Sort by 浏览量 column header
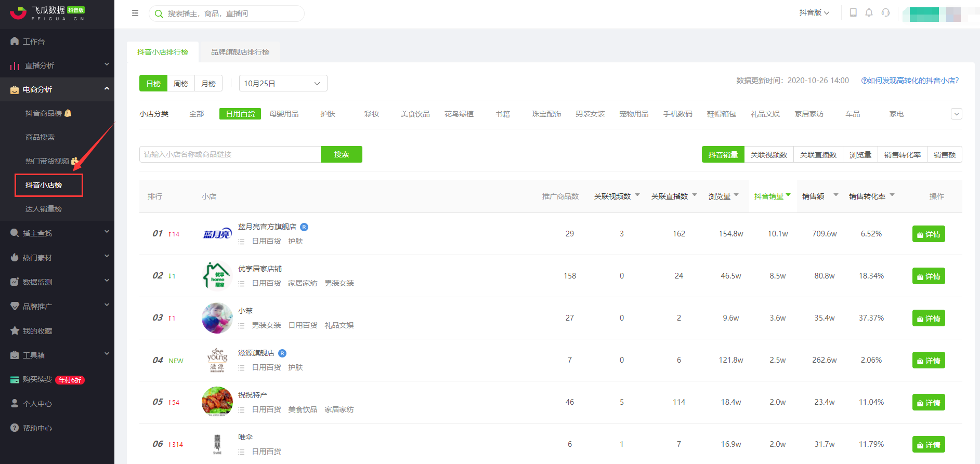Viewport: 980px width, 464px height. pyautogui.click(x=724, y=196)
